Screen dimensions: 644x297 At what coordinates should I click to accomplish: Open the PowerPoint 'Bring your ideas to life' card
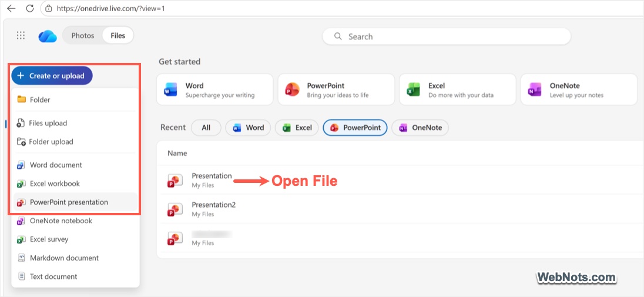[x=336, y=89]
